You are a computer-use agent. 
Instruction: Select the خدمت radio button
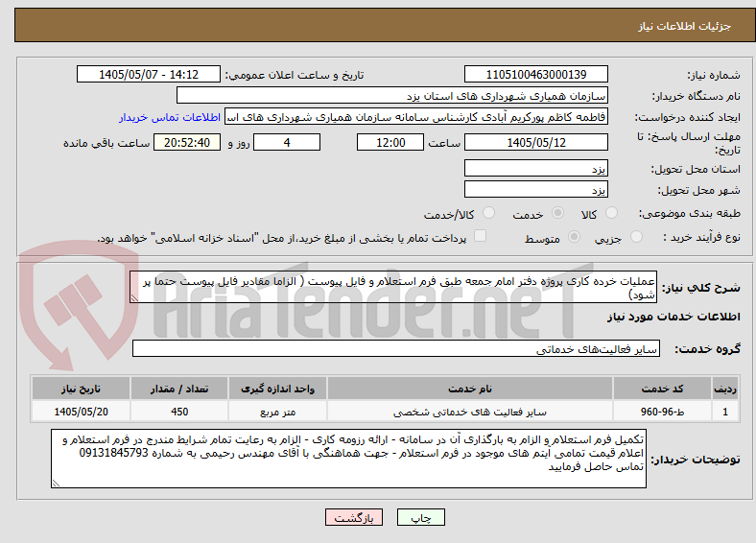[557, 213]
